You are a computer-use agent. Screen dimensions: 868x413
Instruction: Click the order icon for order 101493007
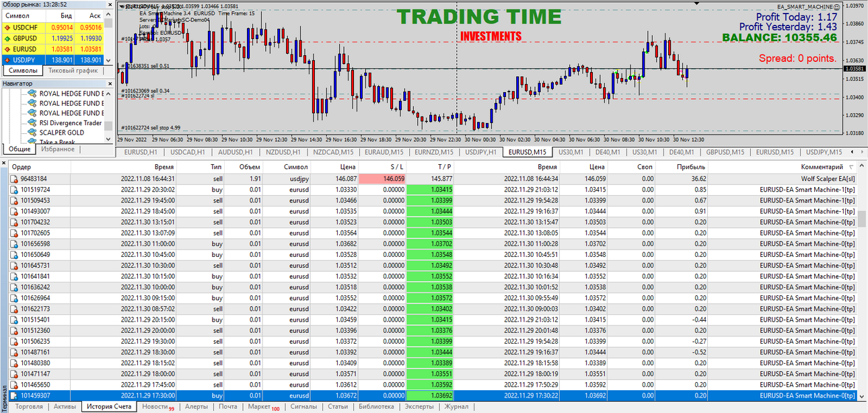coord(14,211)
